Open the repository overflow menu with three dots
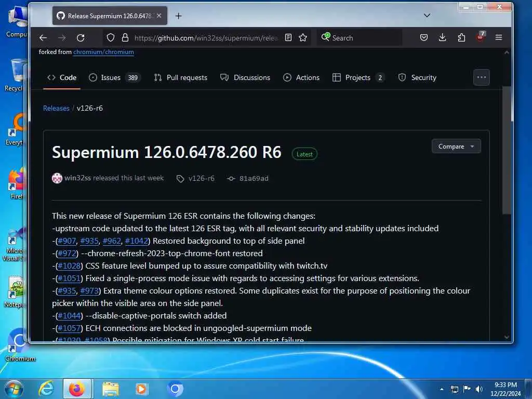 pyautogui.click(x=481, y=77)
